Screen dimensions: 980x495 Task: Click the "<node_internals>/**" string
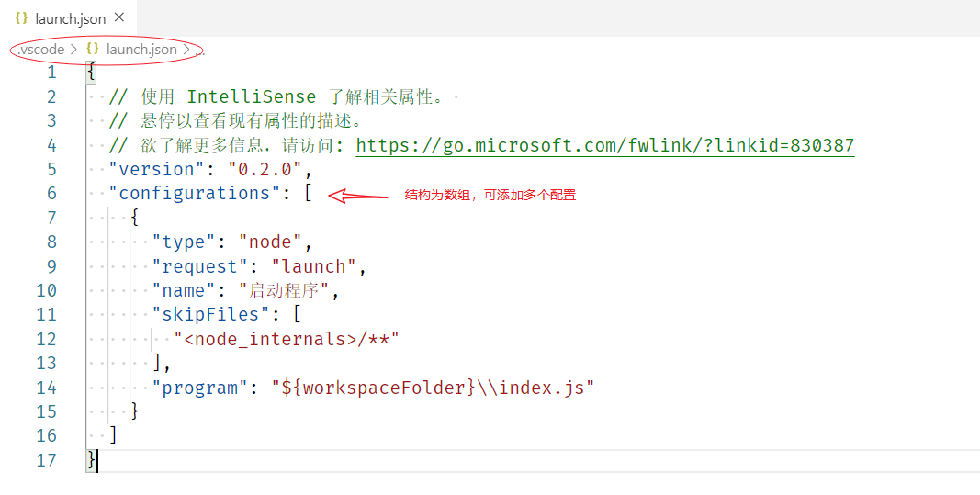[x=287, y=339]
